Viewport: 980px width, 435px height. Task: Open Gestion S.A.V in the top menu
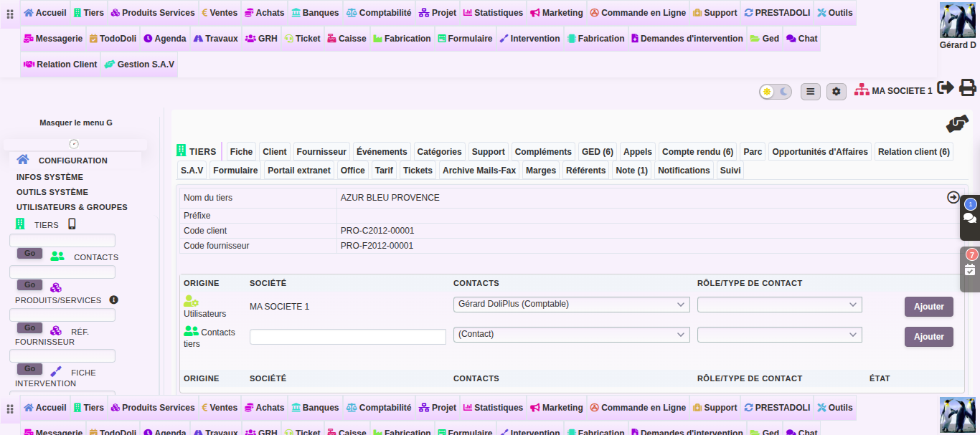139,64
